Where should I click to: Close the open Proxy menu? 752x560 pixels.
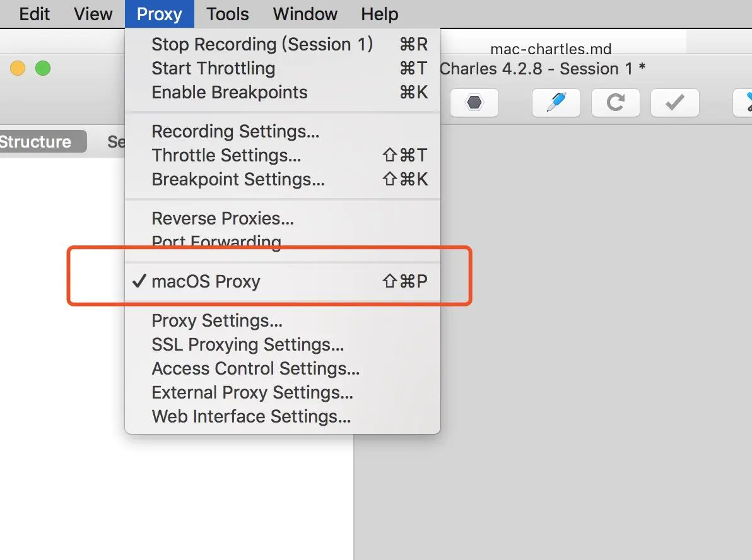(x=159, y=14)
